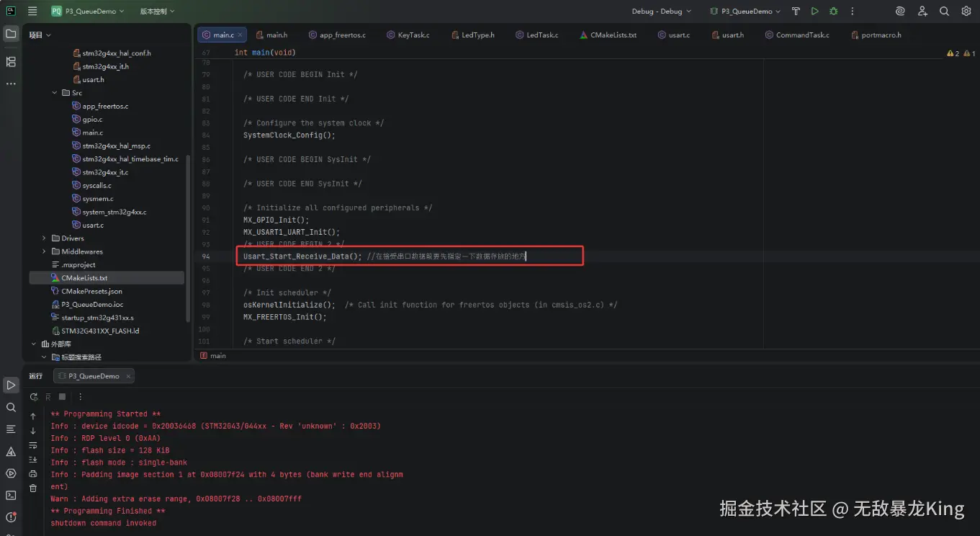Switch to the LedTask.c tab
The height and width of the screenshot is (536, 980).
536,35
